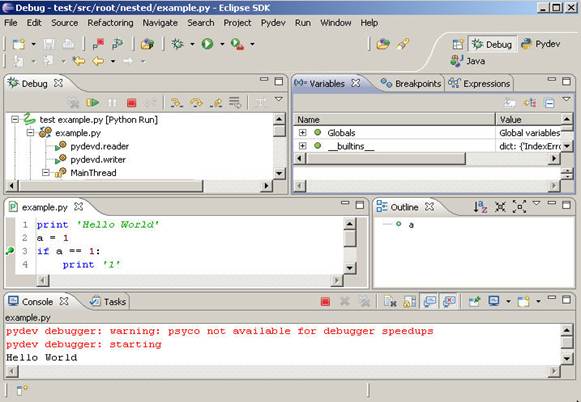Switch to the Java perspective
The height and width of the screenshot is (402, 581).
(468, 61)
